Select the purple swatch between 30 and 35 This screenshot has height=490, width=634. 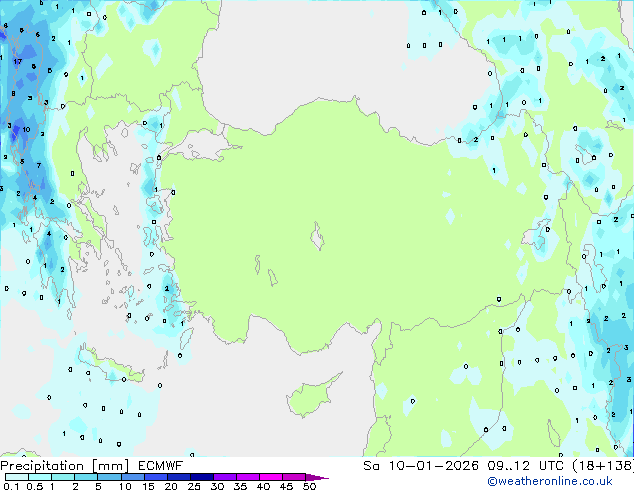click(229, 478)
